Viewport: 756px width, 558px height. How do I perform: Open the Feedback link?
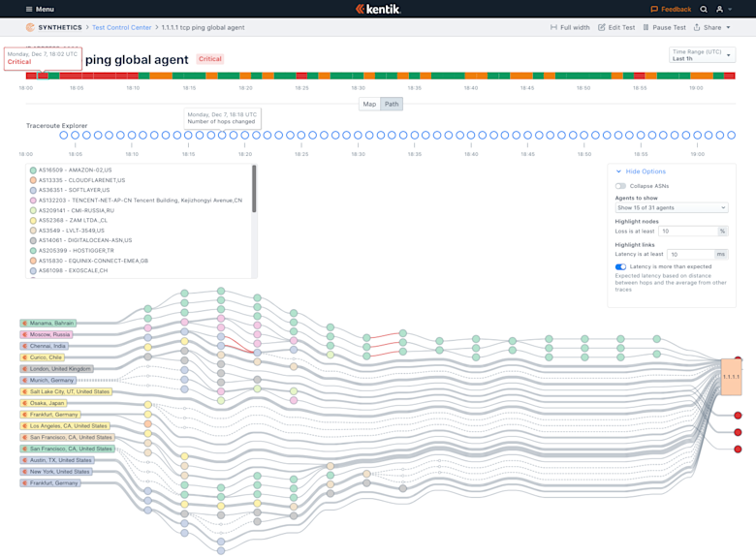coord(671,9)
